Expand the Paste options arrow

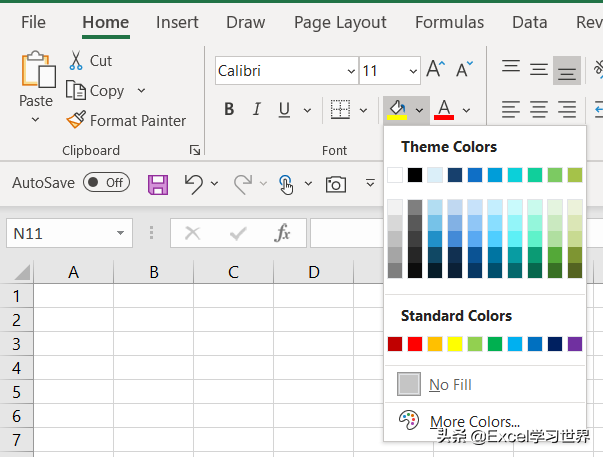[x=35, y=120]
